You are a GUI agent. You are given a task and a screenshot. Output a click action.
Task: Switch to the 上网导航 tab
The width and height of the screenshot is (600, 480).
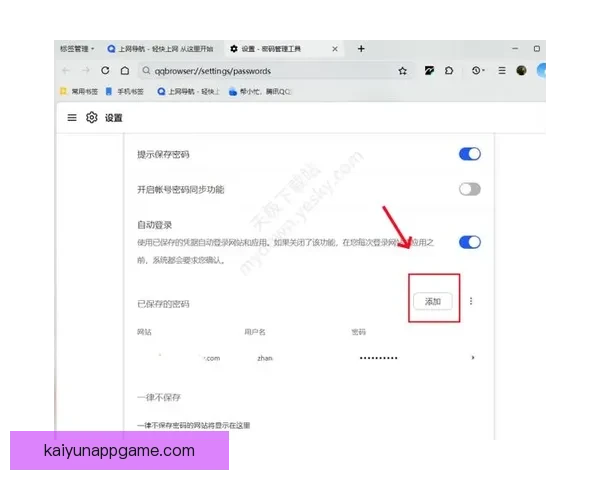pyautogui.click(x=160, y=49)
